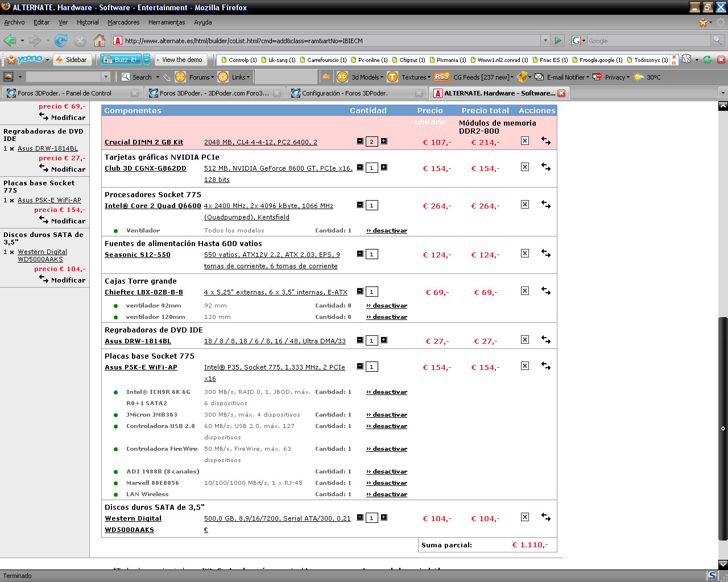Reload the page with the refresh icon
The height and width of the screenshot is (582, 728).
coord(61,40)
